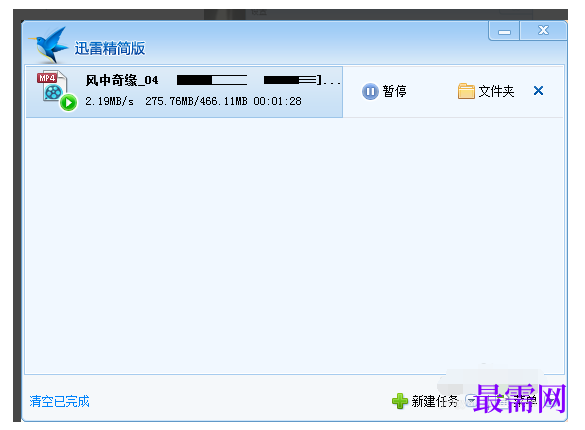This screenshot has width=585, height=430.
Task: Click the green play status badge
Action: click(x=69, y=103)
